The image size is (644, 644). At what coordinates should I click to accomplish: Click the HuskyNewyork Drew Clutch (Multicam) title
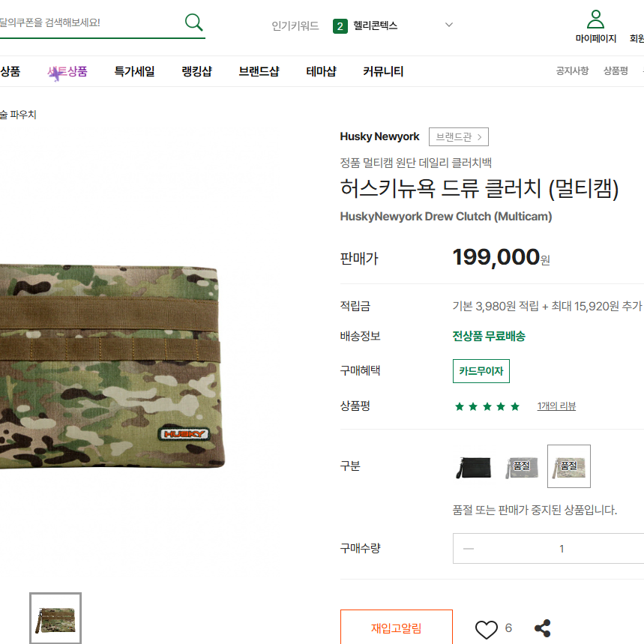[445, 217]
